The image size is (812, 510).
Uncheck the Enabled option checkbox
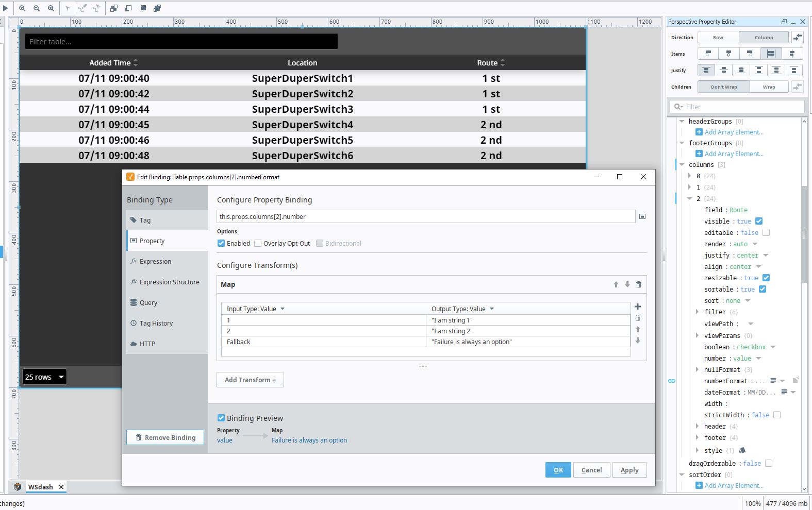[x=221, y=244]
